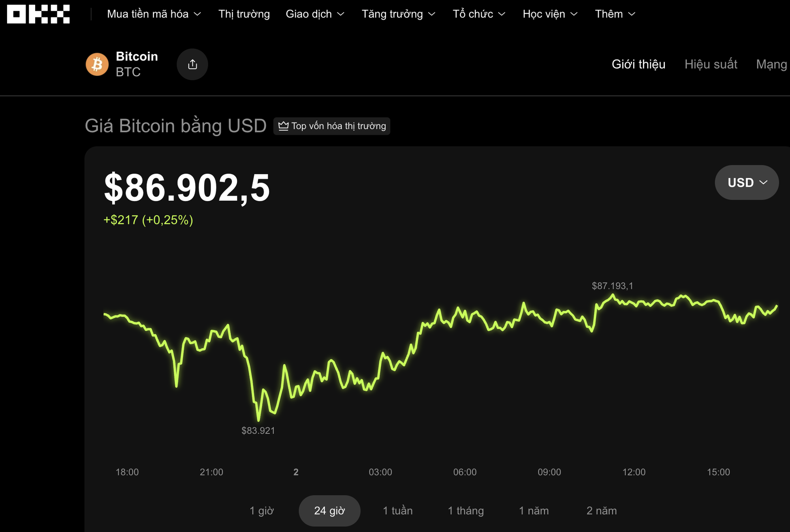The image size is (790, 532).
Task: Click the chevron next to USD selector
Action: (764, 182)
